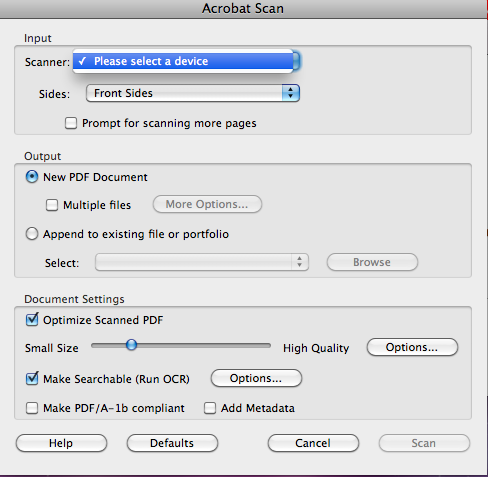
Task: Cancel the Acrobat Scan dialog
Action: [313, 443]
